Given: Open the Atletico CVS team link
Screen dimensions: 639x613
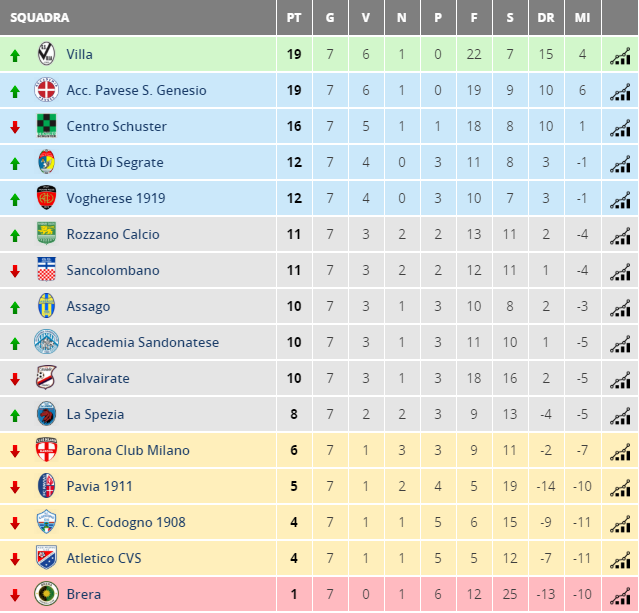Looking at the screenshot, I should pos(104,558).
